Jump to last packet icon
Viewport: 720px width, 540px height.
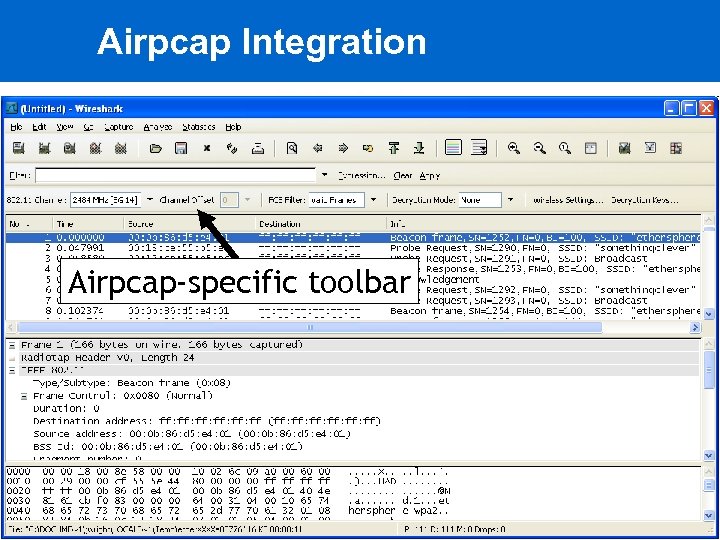coord(419,148)
